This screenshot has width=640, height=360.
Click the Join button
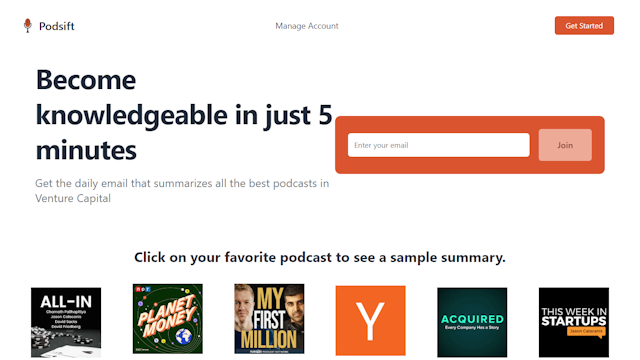pos(565,145)
